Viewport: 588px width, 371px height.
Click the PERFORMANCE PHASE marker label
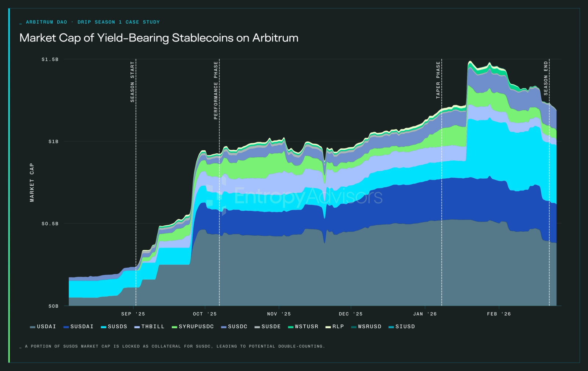click(216, 90)
